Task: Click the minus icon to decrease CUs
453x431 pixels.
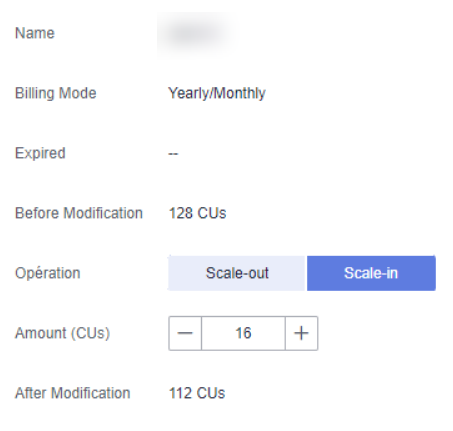Action: 185,333
